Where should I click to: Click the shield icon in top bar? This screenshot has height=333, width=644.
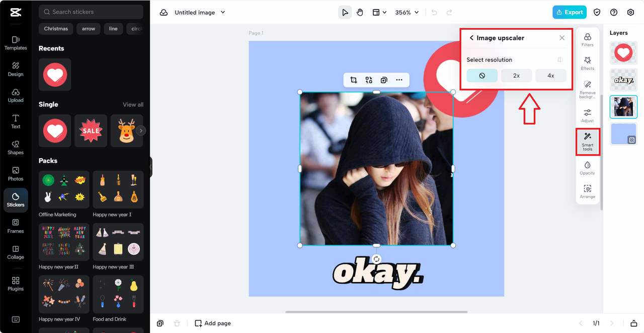(x=597, y=13)
